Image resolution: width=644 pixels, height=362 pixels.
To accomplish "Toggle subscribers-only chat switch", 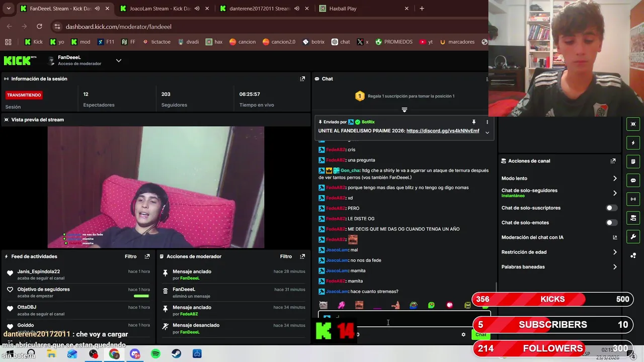I will tap(611, 208).
